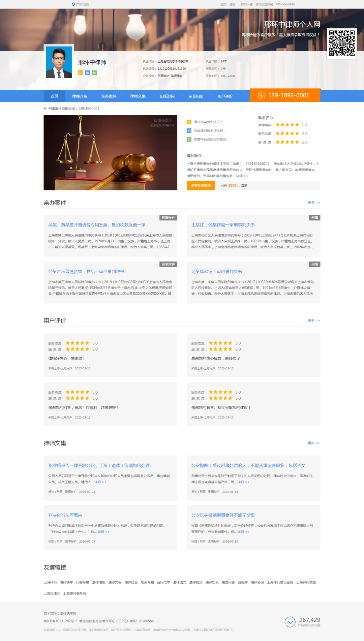Switch to the 律师文集 navigation tab
Screen dimensions: 364x641
138,96
